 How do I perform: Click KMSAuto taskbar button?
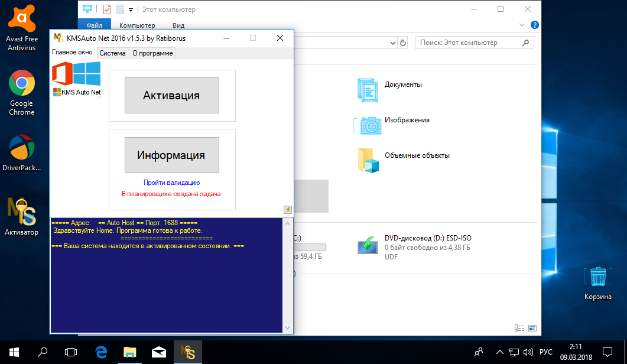187,352
